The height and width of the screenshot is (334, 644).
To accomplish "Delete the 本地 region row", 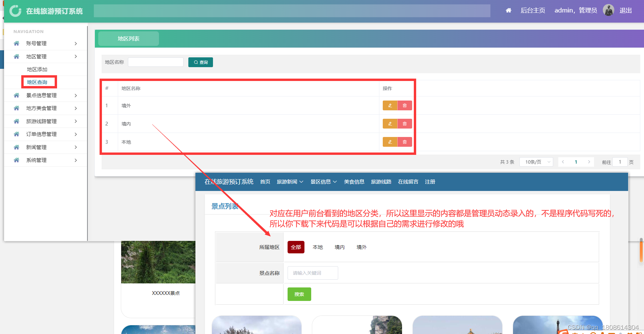I will pos(405,142).
